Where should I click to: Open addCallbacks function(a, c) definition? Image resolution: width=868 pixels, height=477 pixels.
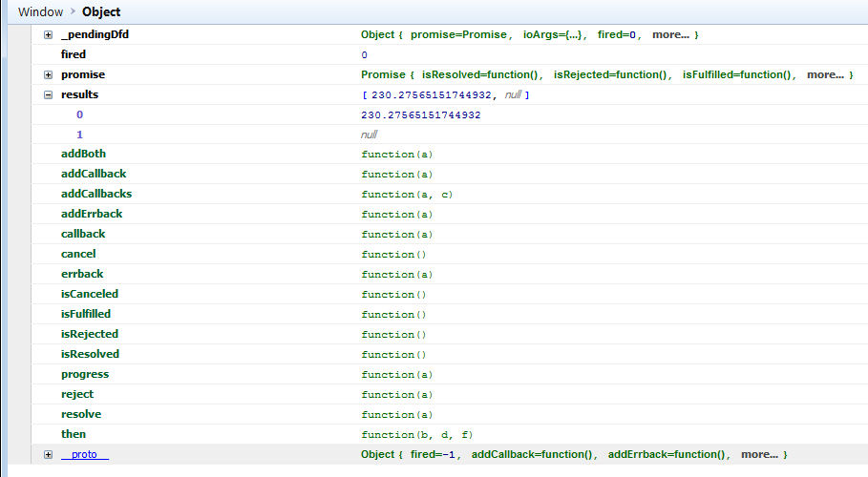(x=407, y=195)
